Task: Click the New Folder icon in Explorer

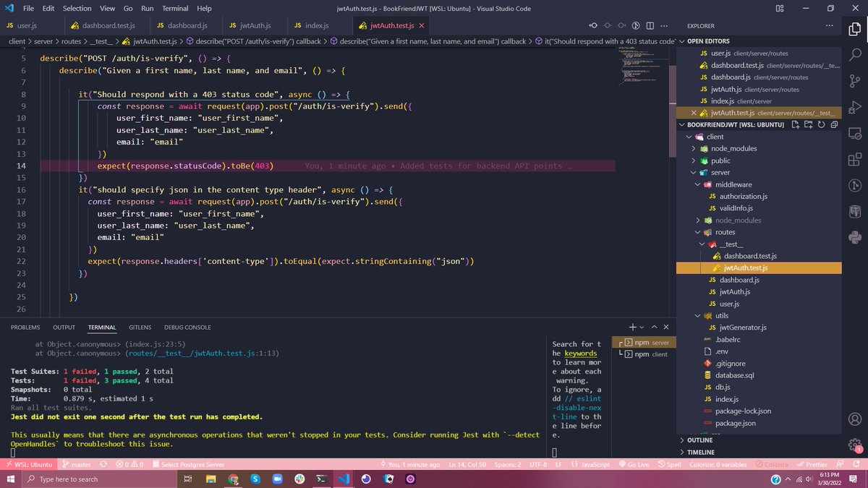Action: click(809, 124)
